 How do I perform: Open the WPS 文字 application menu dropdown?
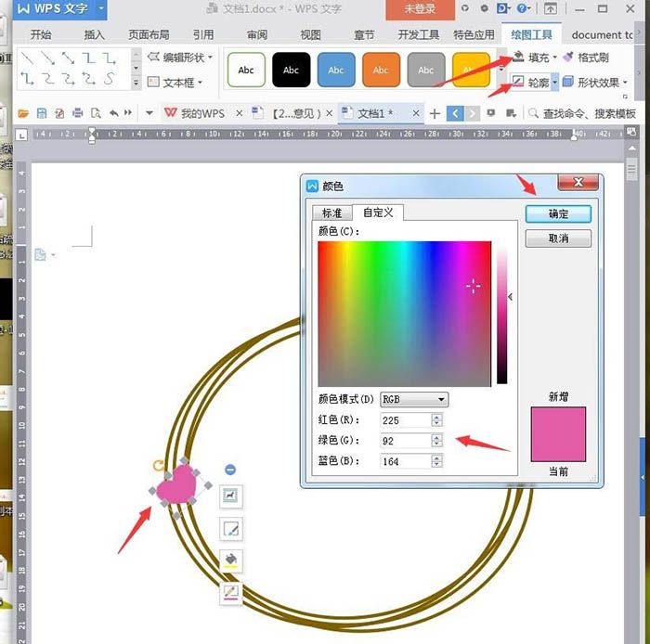[x=101, y=8]
